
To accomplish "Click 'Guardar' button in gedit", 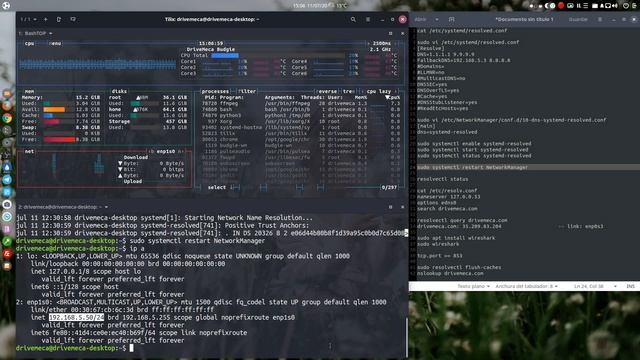I will pyautogui.click(x=578, y=19).
